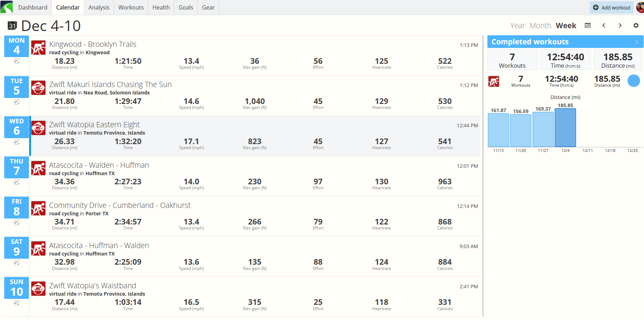Open the Gear tab
The height and width of the screenshot is (320, 644).
(208, 7)
